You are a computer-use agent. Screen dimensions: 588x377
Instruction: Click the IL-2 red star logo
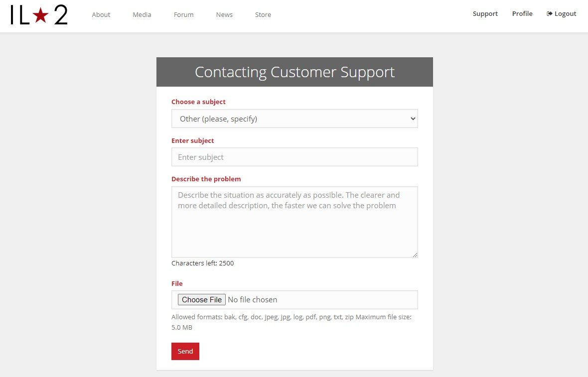click(x=39, y=15)
